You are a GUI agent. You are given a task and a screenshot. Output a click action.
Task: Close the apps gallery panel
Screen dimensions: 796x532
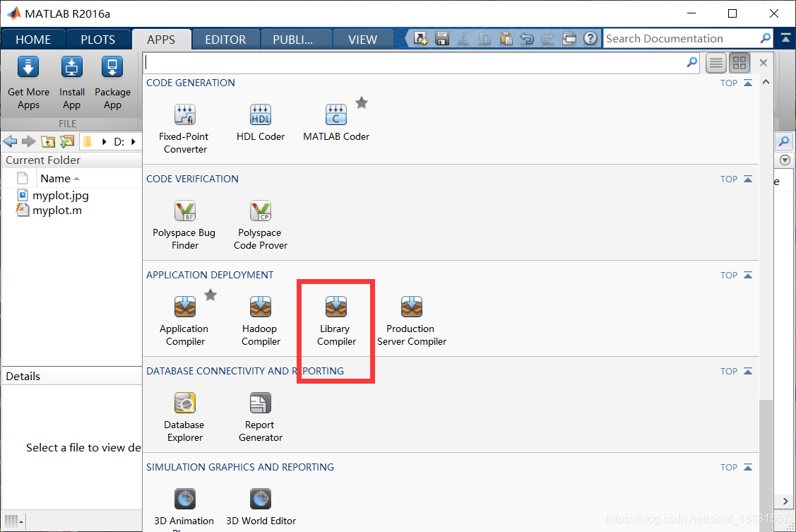[763, 63]
